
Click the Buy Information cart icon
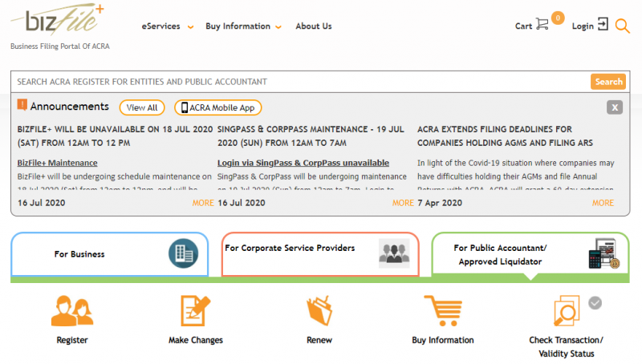click(443, 311)
